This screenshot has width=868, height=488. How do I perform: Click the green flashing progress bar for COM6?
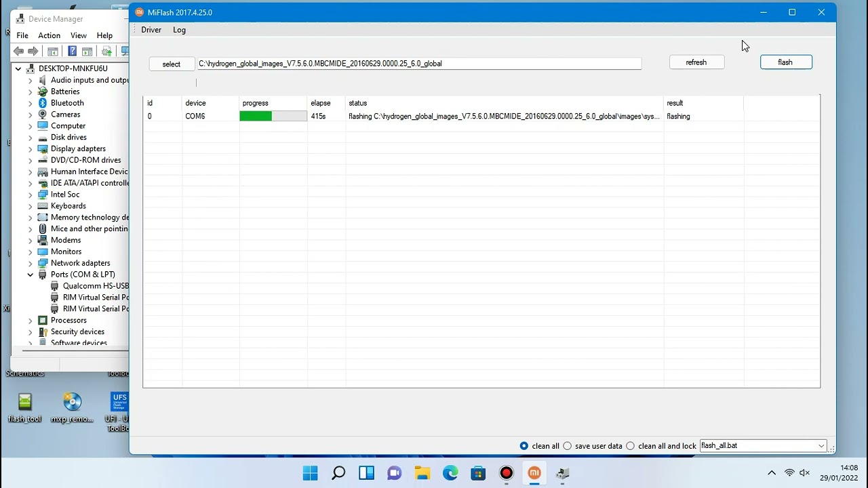[273, 117]
